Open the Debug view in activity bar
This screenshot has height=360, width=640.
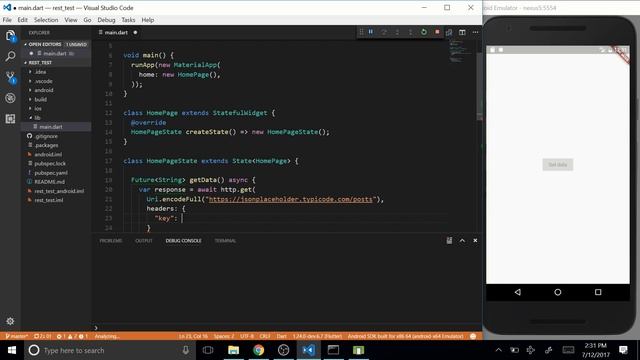11,98
